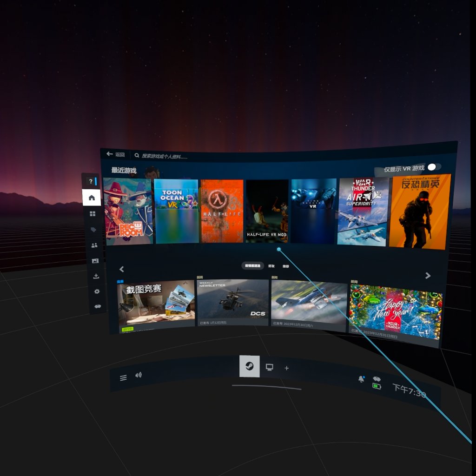The height and width of the screenshot is (476, 476).
Task: Select the Steam logo dashboard tab
Action: [250, 366]
